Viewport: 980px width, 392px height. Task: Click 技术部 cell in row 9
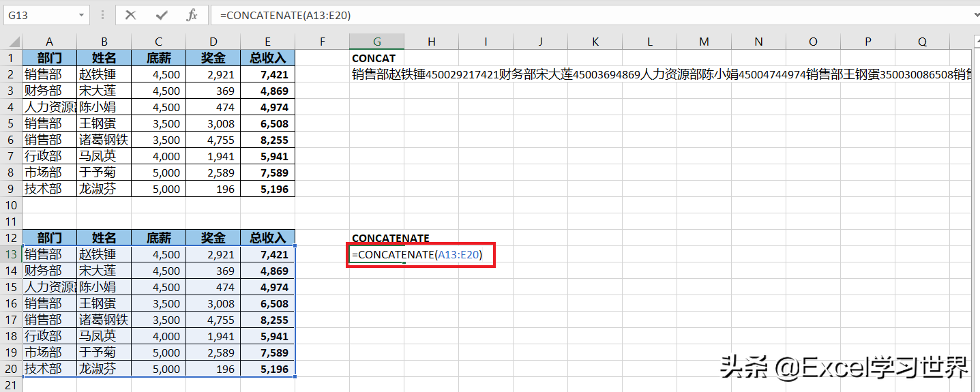pyautogui.click(x=50, y=189)
